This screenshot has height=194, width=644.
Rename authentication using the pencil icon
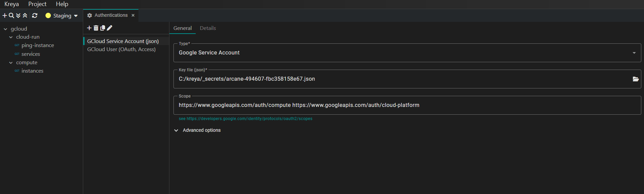click(109, 28)
